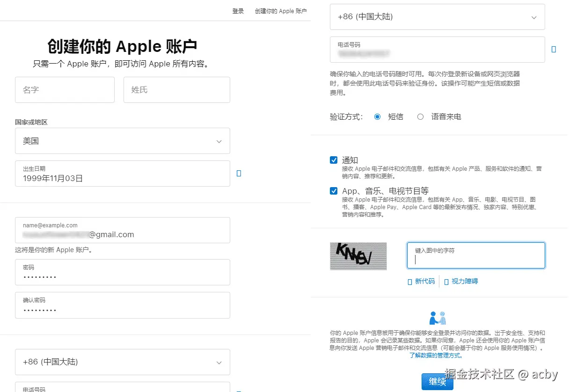The width and height of the screenshot is (569, 392).
Task: Click the captcha image showing distorted characters
Action: point(358,256)
